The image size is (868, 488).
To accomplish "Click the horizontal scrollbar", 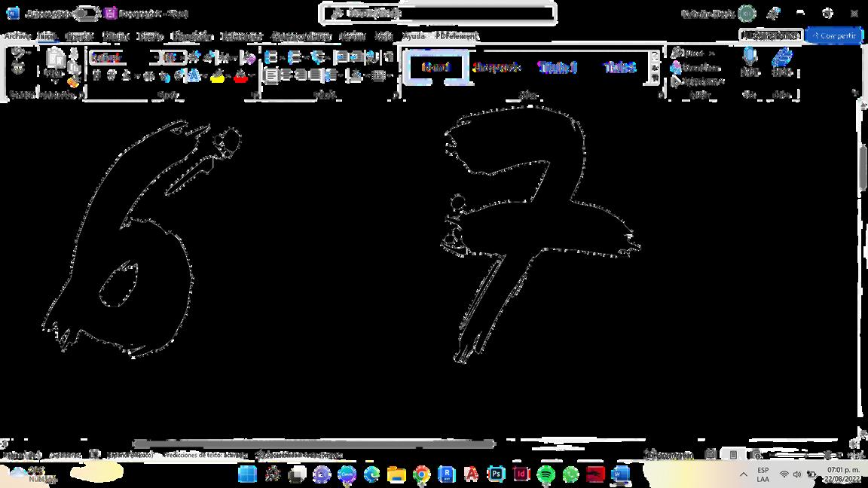I will click(x=313, y=443).
